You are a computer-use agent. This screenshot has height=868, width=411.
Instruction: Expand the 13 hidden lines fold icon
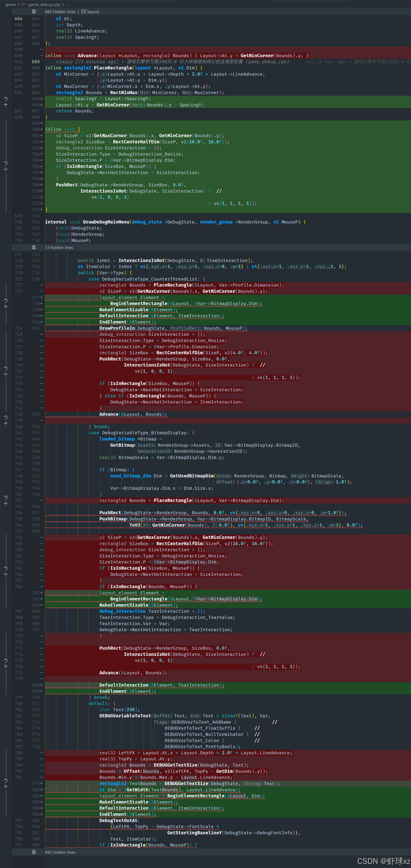pos(34,247)
